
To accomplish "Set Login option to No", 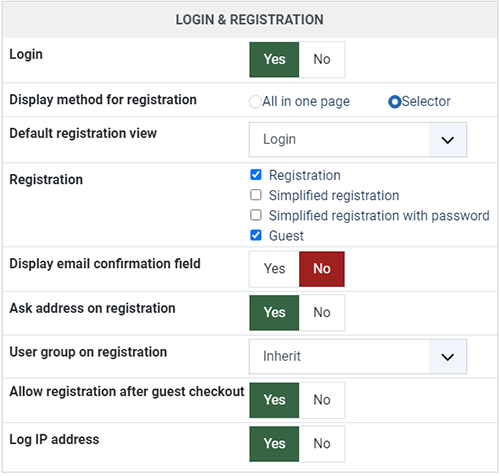I will pos(322,60).
